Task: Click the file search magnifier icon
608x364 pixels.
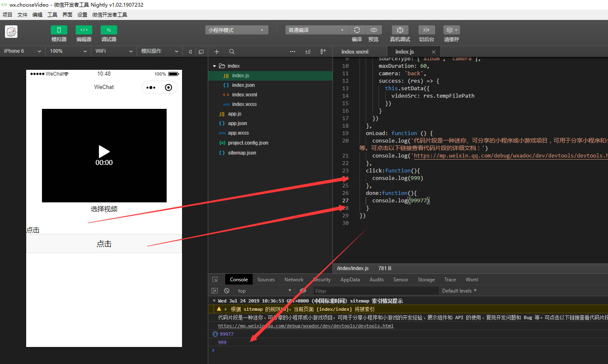Action: click(232, 52)
